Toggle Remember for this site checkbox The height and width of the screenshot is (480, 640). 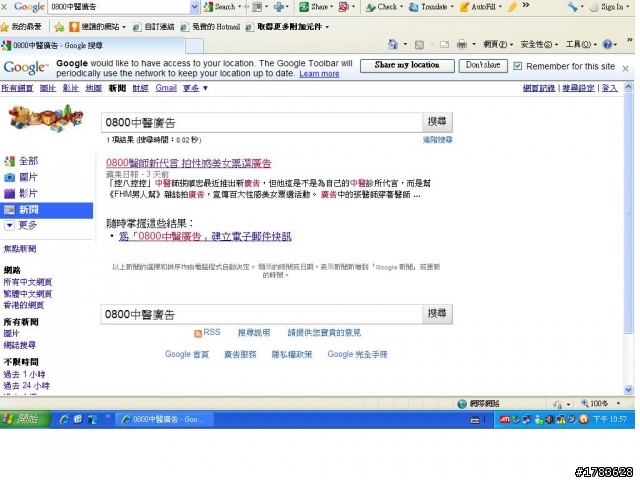tap(518, 66)
